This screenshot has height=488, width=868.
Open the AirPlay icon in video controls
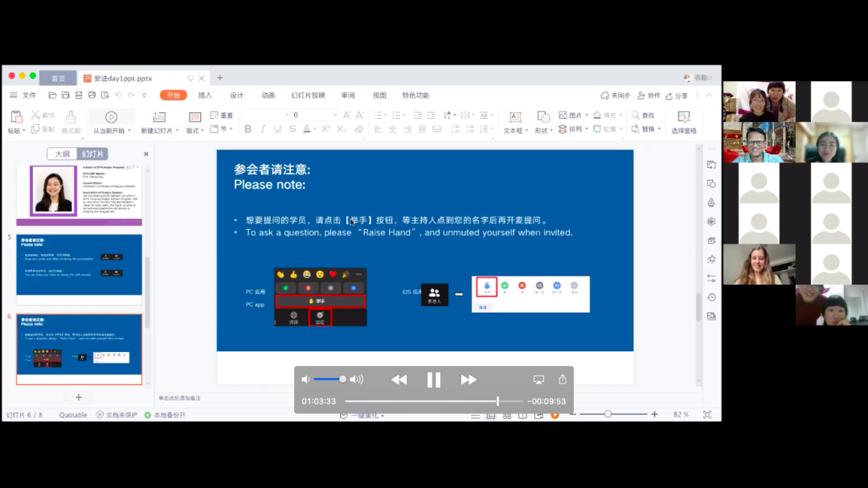pyautogui.click(x=538, y=379)
